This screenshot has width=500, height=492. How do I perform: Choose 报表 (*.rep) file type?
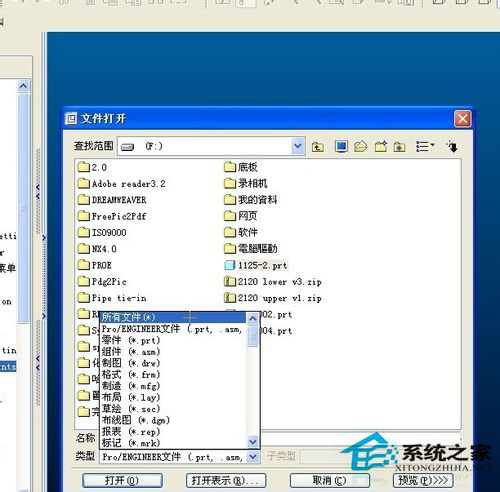(173, 432)
